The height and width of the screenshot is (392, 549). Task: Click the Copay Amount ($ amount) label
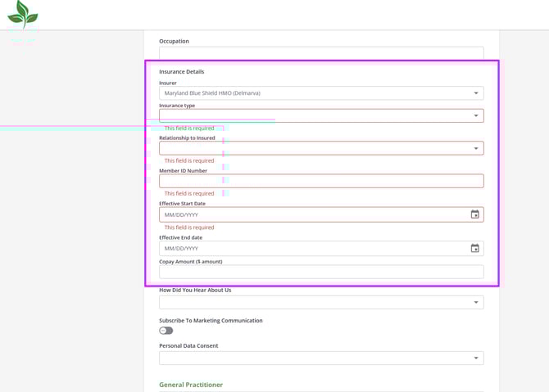pyautogui.click(x=190, y=262)
